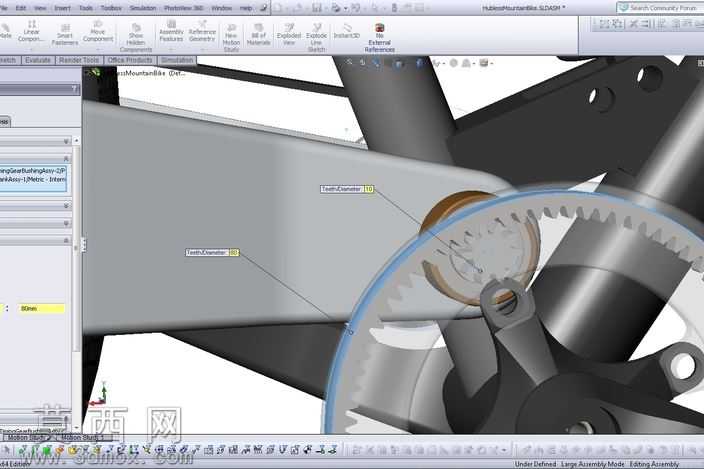This screenshot has height=469, width=704.
Task: Click the Search Community Forum box
Action: pyautogui.click(x=660, y=8)
